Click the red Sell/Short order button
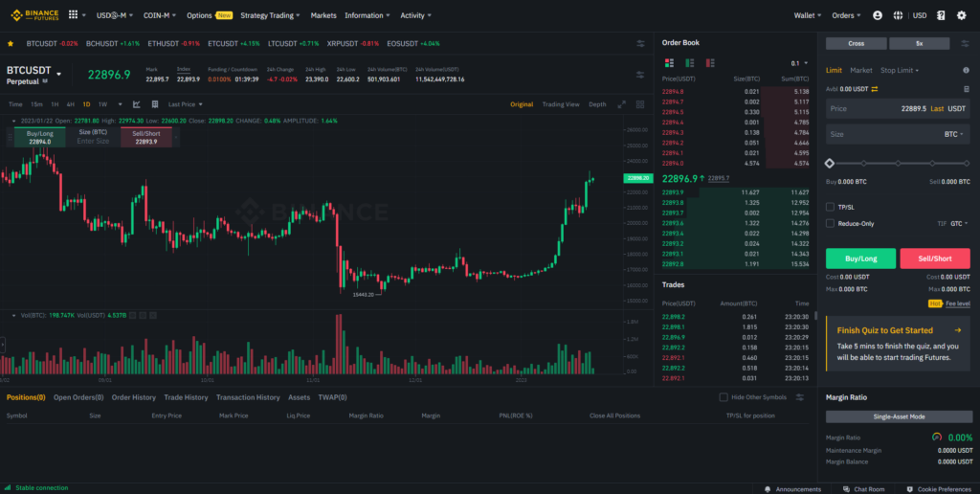Screen dimensions: 980x494 tap(935, 258)
